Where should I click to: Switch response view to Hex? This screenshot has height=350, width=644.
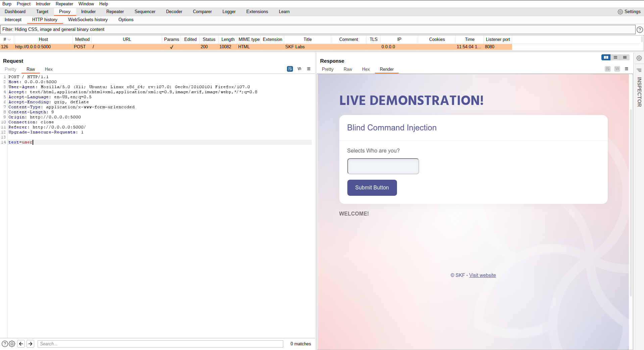(x=366, y=69)
